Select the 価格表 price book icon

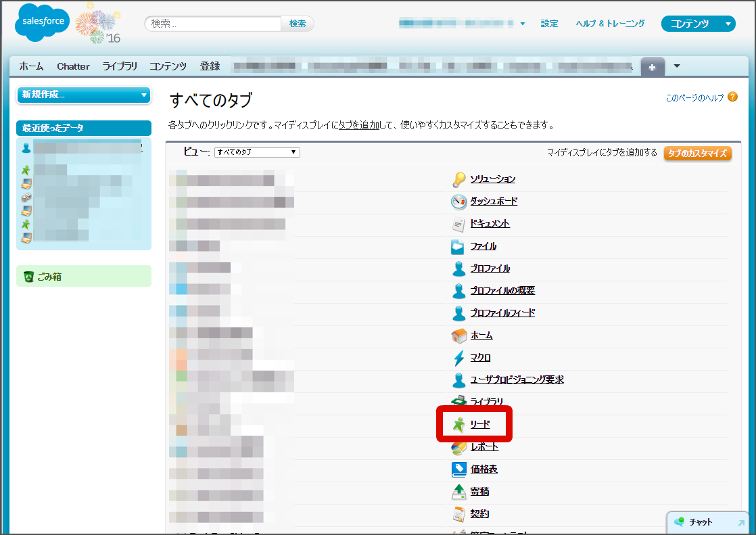459,469
